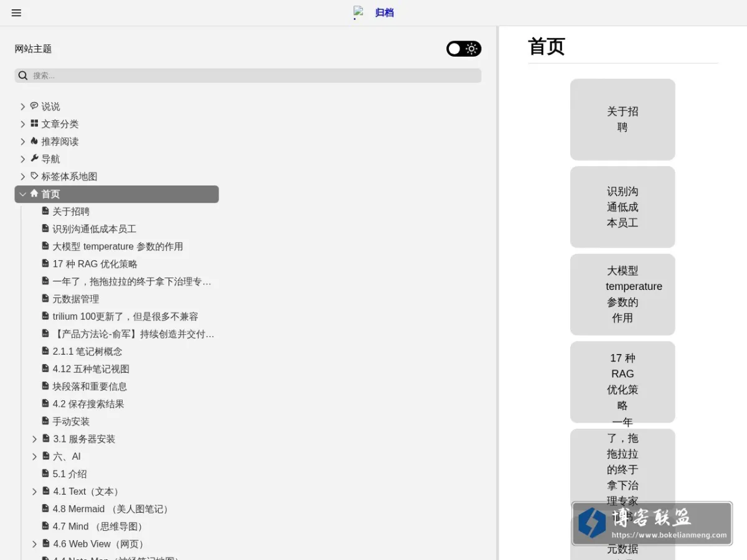Toggle the light/dark theme switch

tap(464, 49)
